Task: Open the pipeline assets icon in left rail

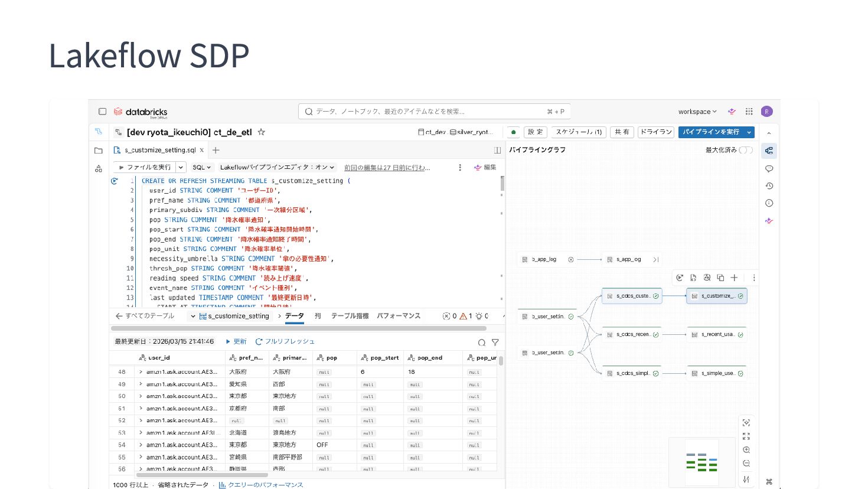Action: pos(99,132)
